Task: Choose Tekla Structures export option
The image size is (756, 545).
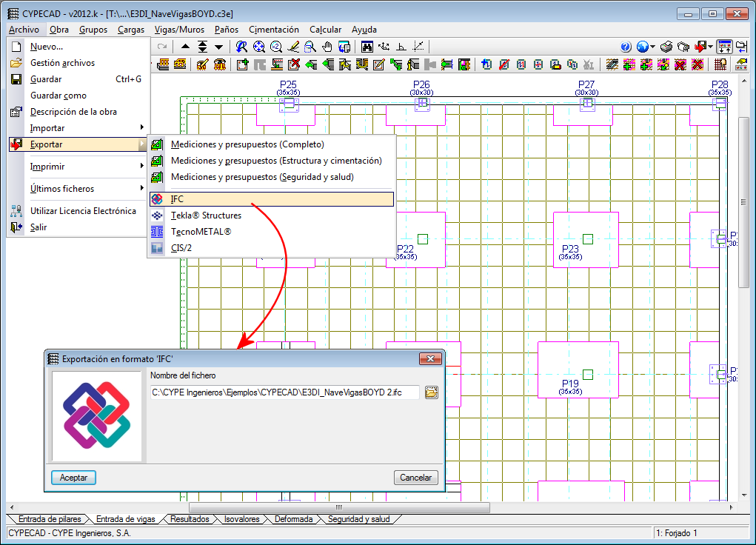Action: 206,215
